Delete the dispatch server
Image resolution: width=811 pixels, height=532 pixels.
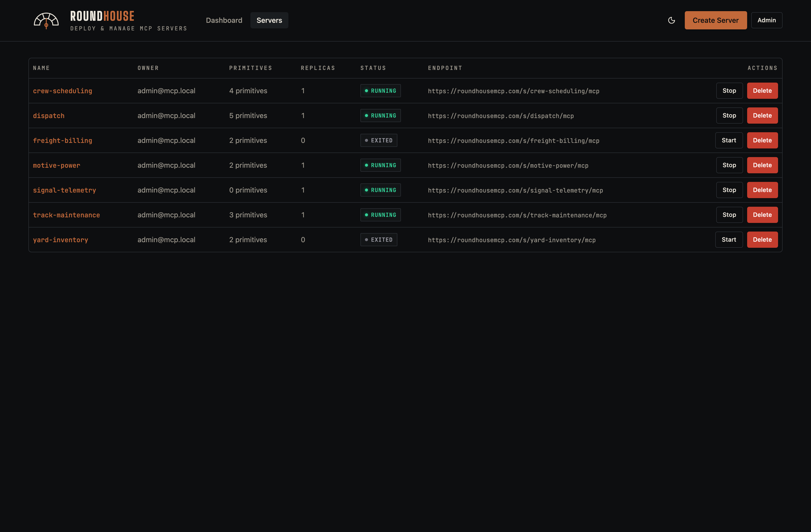click(762, 116)
